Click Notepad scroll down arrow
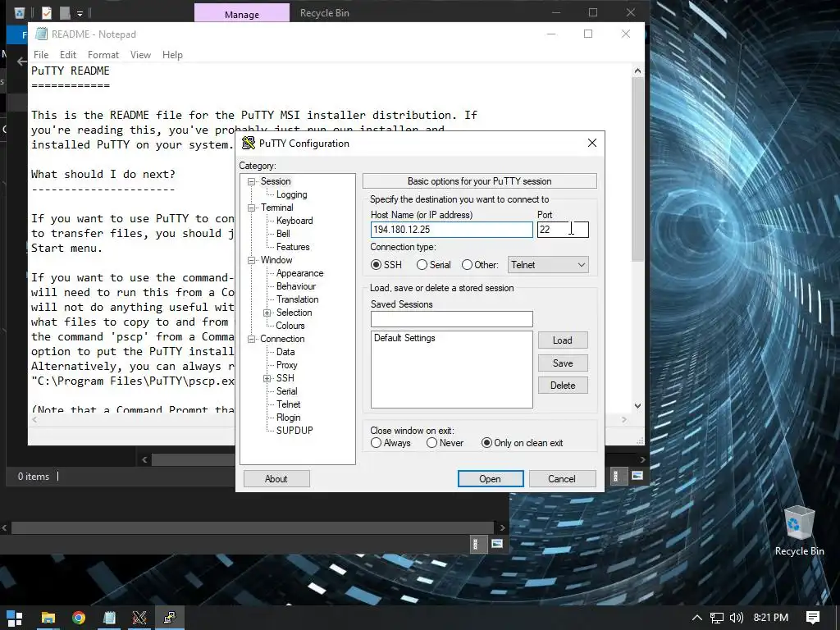The width and height of the screenshot is (840, 630). click(637, 406)
